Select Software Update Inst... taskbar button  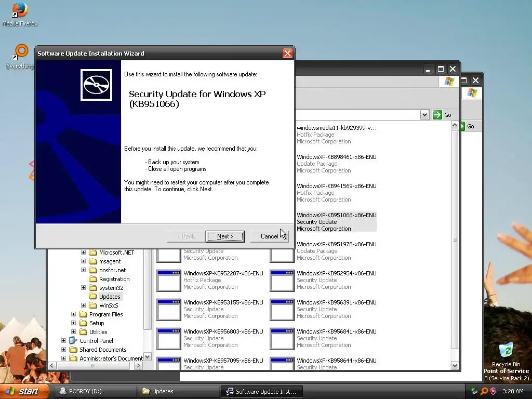(262, 392)
